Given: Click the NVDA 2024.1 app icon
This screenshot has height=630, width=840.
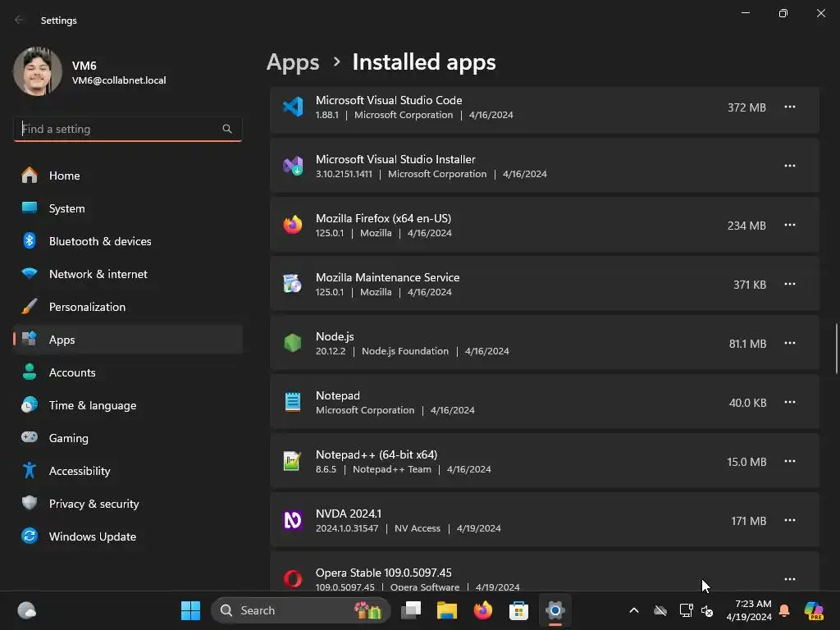Looking at the screenshot, I should (293, 520).
